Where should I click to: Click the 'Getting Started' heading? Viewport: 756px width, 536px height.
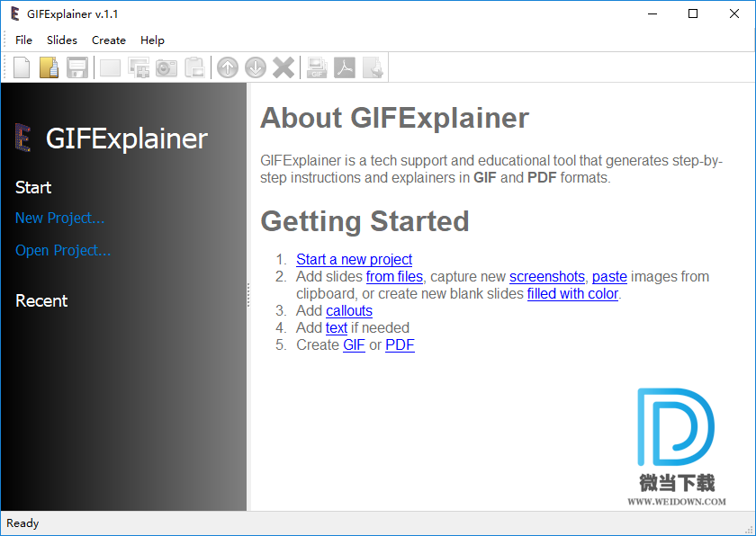point(364,221)
